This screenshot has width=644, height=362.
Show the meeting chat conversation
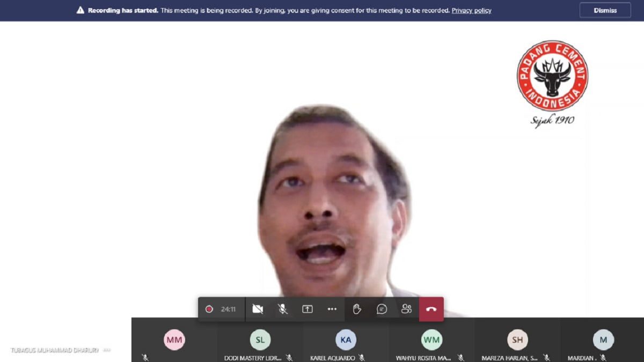pyautogui.click(x=382, y=309)
